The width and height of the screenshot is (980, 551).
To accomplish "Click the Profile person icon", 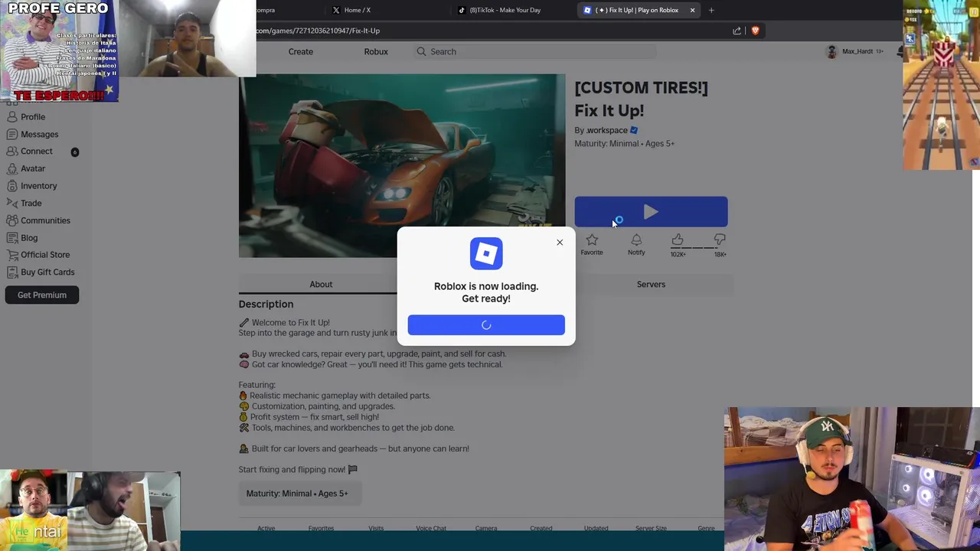I will (12, 117).
